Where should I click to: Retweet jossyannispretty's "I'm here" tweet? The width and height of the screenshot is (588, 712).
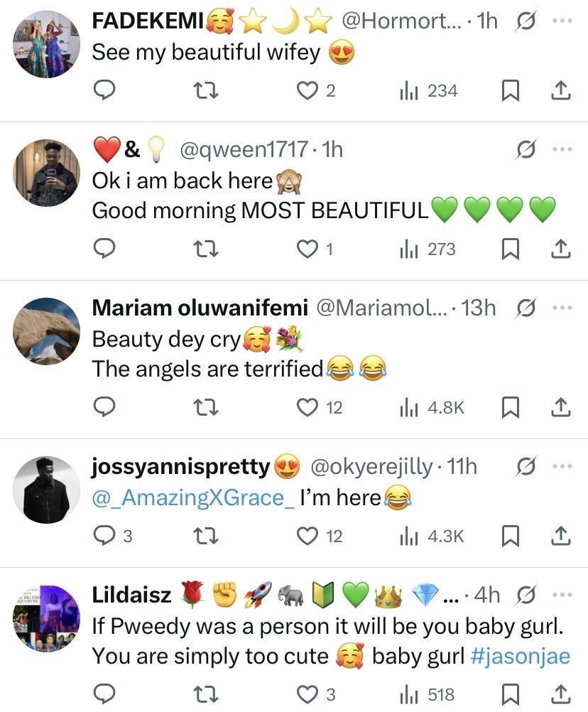tap(207, 536)
